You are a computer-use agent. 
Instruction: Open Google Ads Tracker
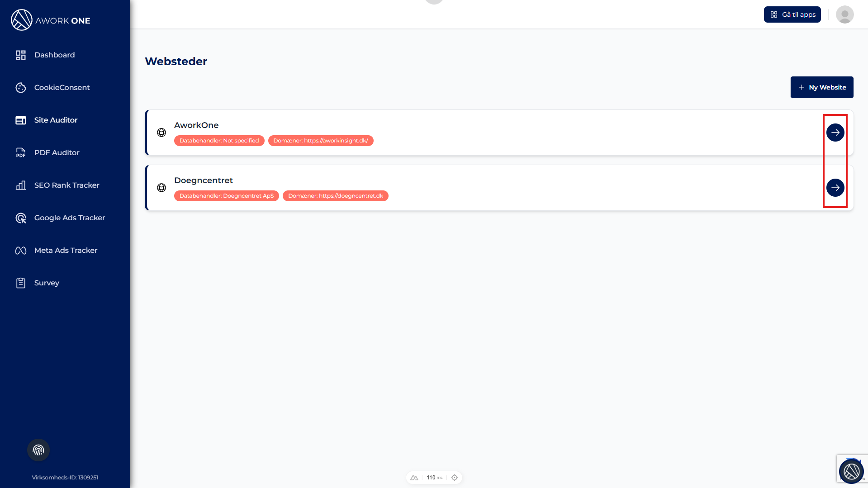pos(69,218)
